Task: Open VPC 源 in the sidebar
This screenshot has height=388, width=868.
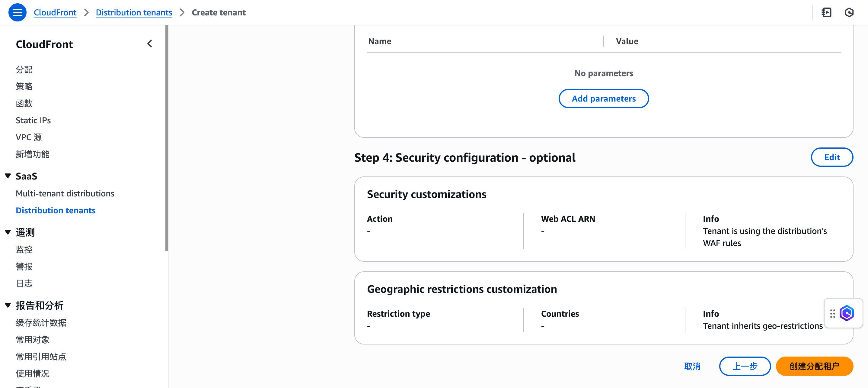Action: (x=29, y=137)
